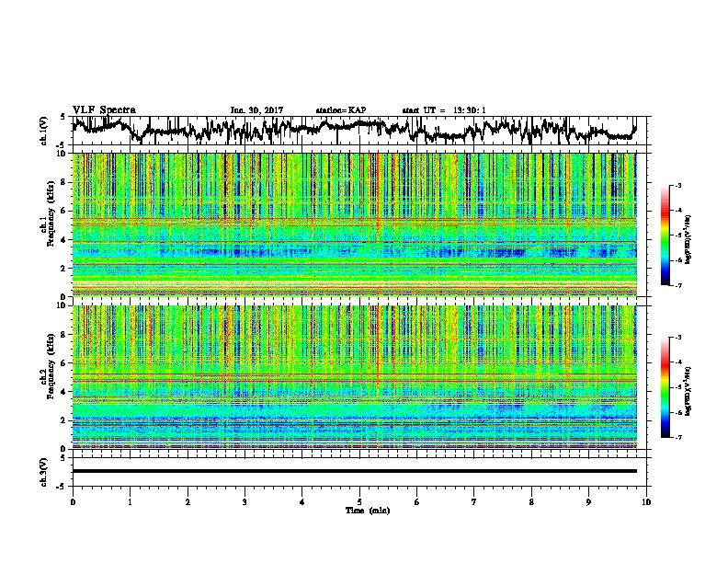Click the "10" kHz tick on ch.1 spectrogram
This screenshot has height=563, width=728.
pos(63,154)
